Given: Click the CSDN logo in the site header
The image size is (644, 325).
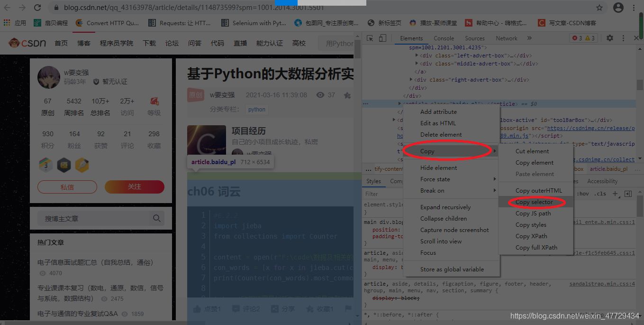Looking at the screenshot, I should tap(27, 43).
